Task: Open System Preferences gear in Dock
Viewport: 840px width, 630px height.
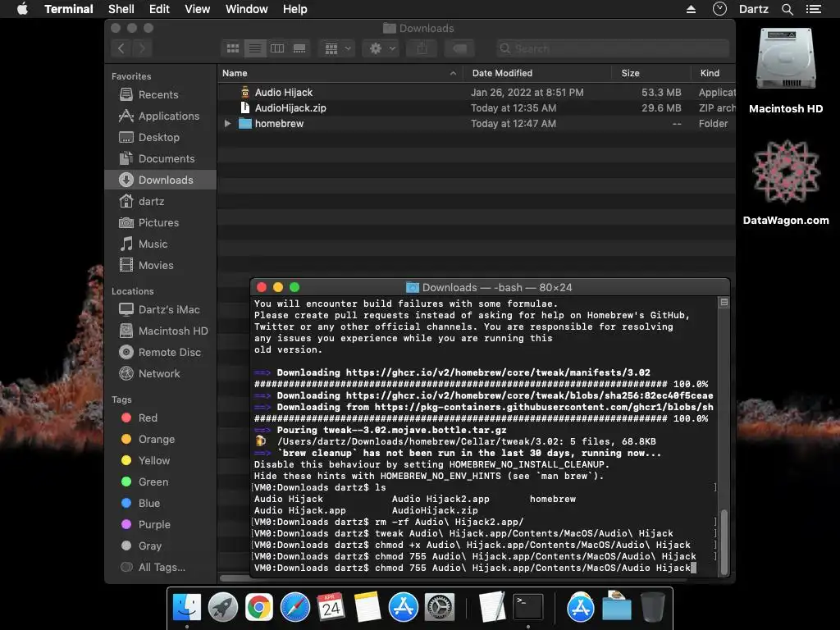Action: click(440, 608)
